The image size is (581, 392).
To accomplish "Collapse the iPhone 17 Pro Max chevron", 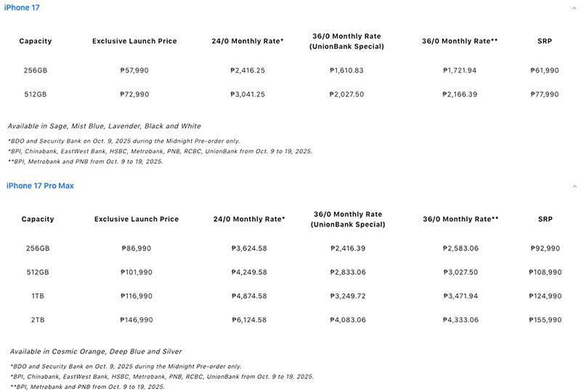I will 573,186.
